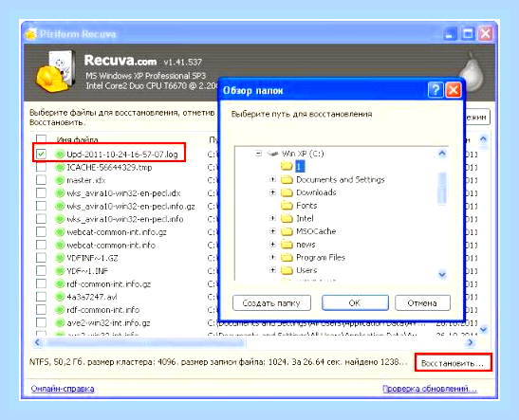This screenshot has width=519, height=420.
Task: Click the folder tree vertical scrollbar thumb
Action: 442,188
